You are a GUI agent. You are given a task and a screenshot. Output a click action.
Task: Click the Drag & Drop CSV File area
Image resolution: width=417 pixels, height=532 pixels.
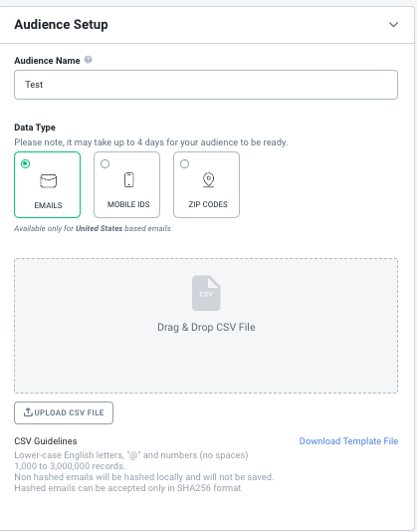206,326
